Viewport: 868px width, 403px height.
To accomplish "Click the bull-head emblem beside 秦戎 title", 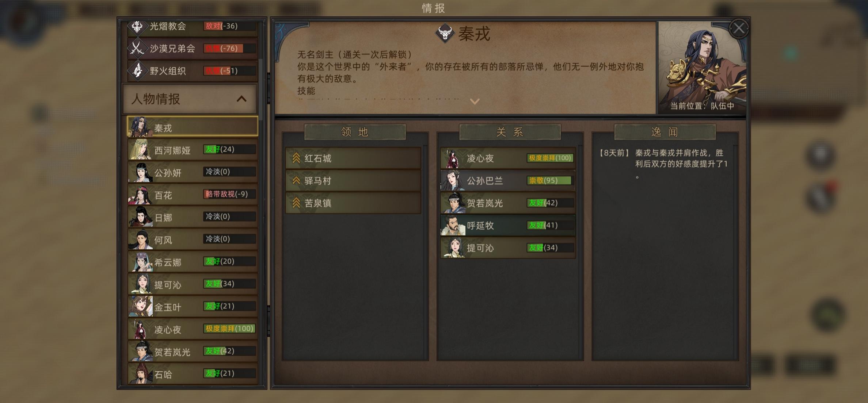I will pos(445,33).
